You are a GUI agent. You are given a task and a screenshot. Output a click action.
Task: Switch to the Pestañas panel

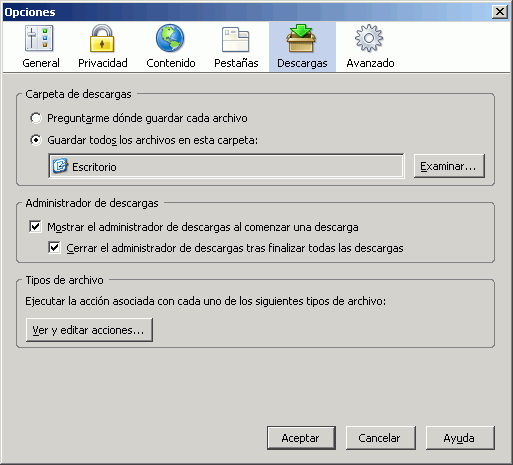[236, 46]
